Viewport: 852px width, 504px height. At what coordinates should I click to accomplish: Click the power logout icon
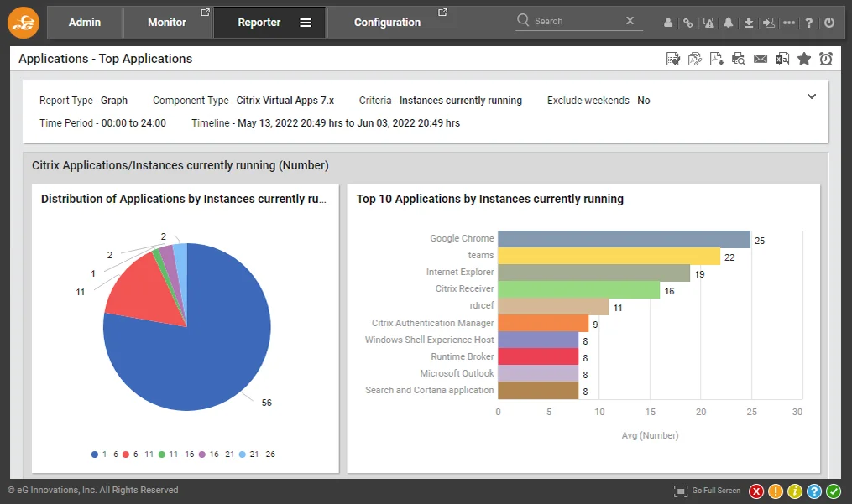(829, 23)
